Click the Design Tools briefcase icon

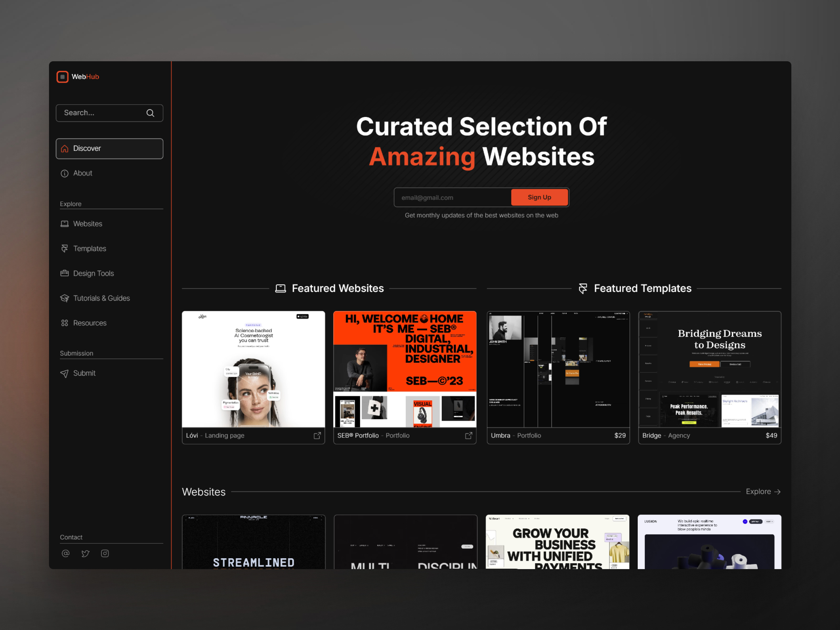click(64, 273)
